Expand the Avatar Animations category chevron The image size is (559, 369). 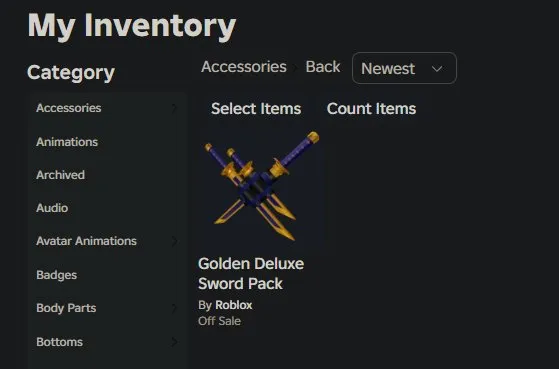(174, 241)
